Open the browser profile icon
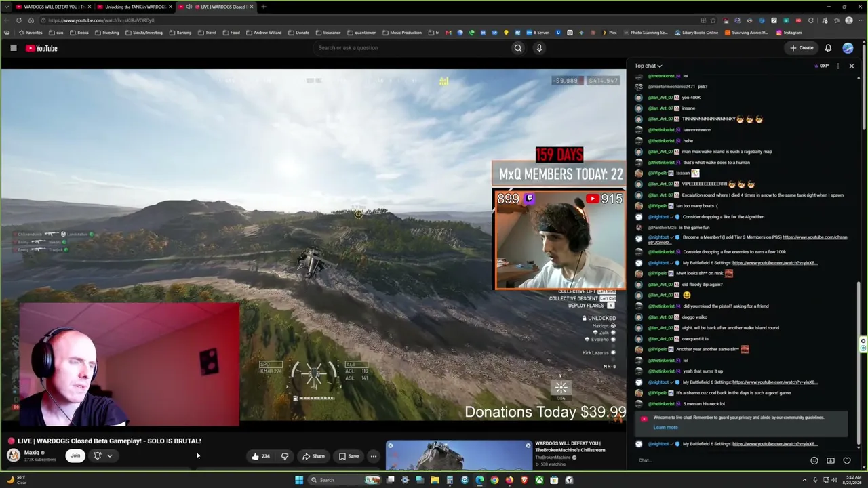The image size is (868, 488). (849, 20)
